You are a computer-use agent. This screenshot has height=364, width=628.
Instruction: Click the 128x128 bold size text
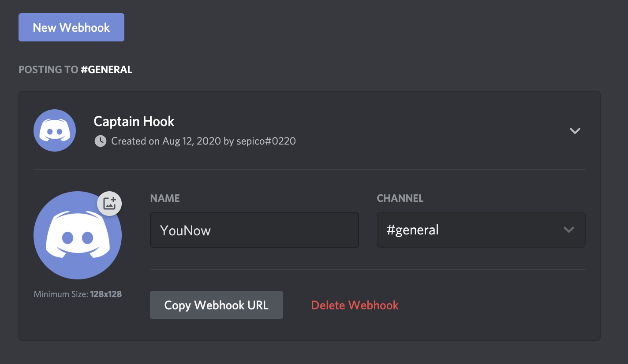[x=106, y=294]
